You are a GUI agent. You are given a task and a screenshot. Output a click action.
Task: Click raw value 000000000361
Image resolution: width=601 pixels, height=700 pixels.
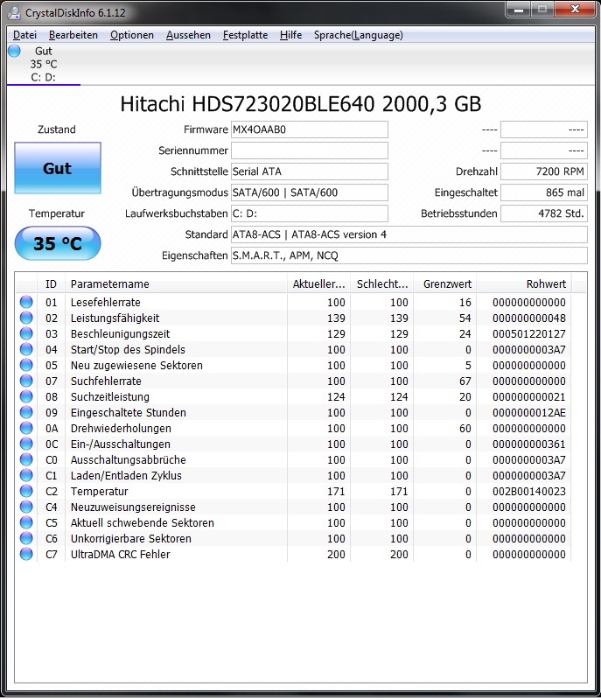(528, 444)
